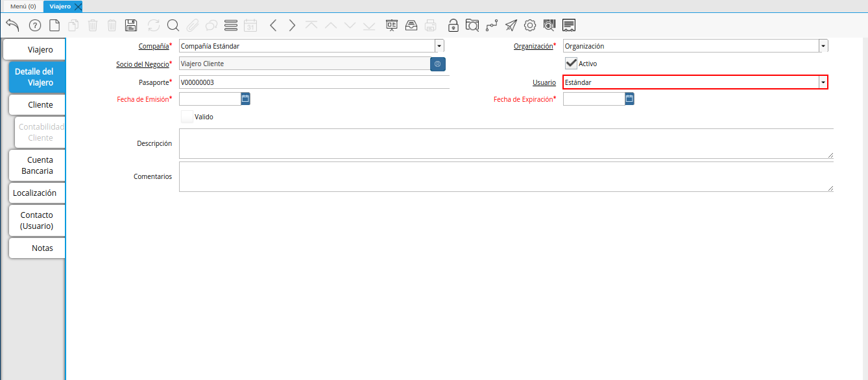
Task: Go to next record down-arrow icon
Action: tap(350, 25)
